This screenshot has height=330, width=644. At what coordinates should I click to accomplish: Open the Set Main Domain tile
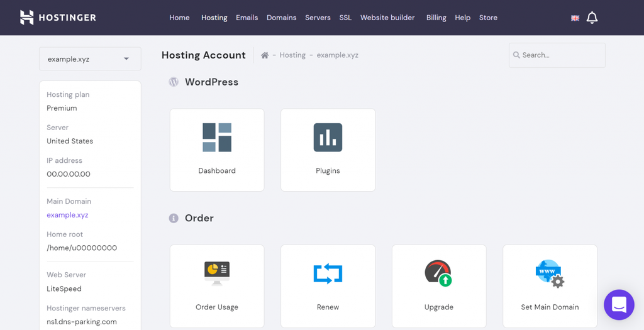click(550, 286)
